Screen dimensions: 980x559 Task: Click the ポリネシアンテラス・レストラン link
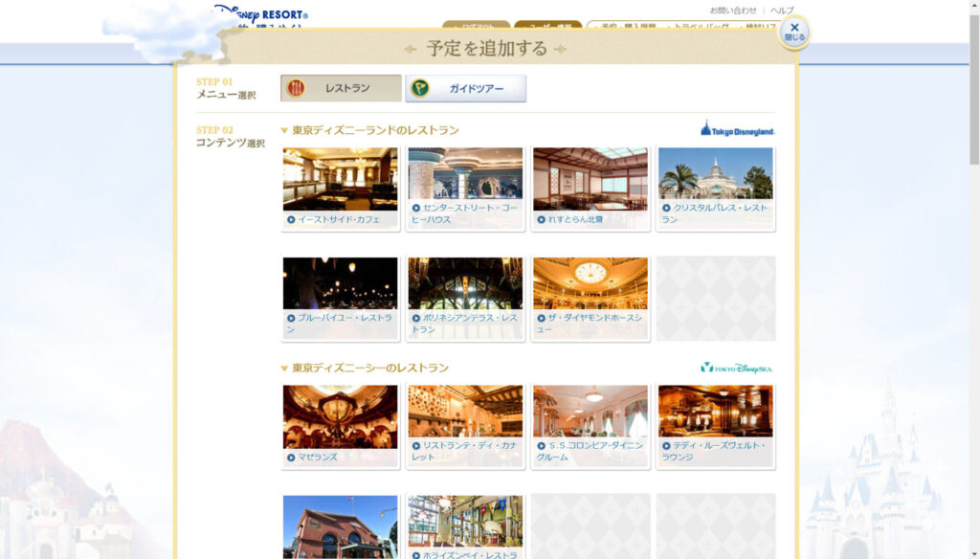point(465,324)
